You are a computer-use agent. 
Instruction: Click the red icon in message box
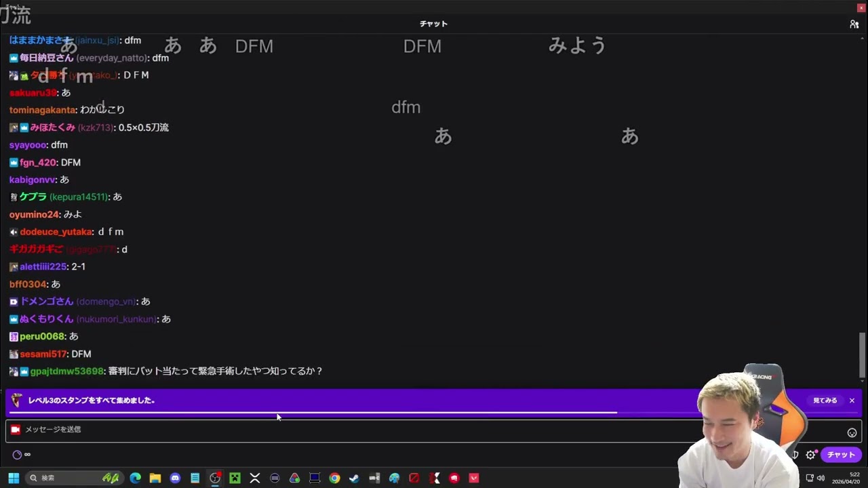pyautogui.click(x=16, y=429)
